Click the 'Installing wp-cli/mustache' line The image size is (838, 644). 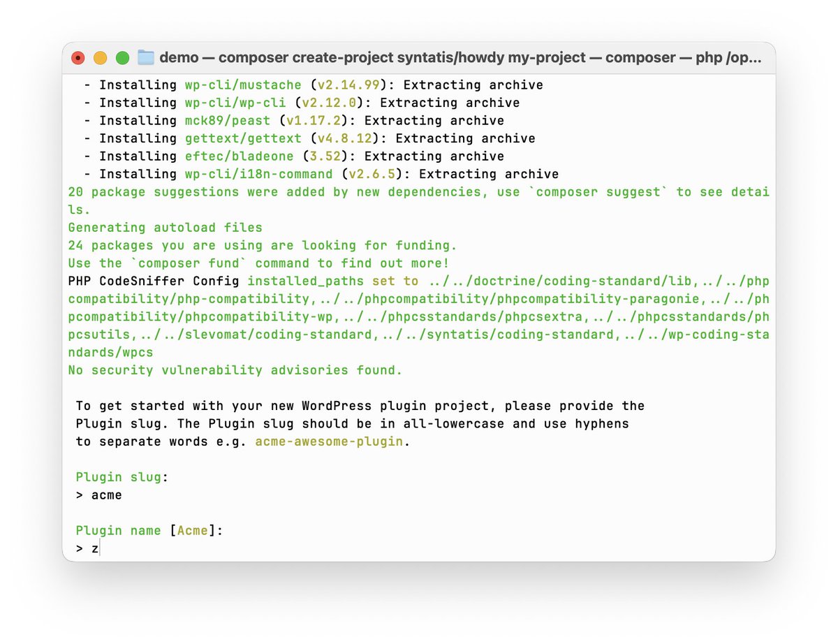pyautogui.click(x=314, y=85)
